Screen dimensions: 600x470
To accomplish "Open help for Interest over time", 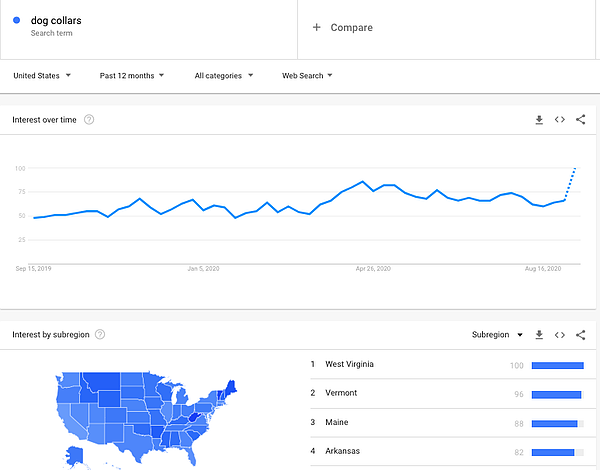I will click(89, 120).
